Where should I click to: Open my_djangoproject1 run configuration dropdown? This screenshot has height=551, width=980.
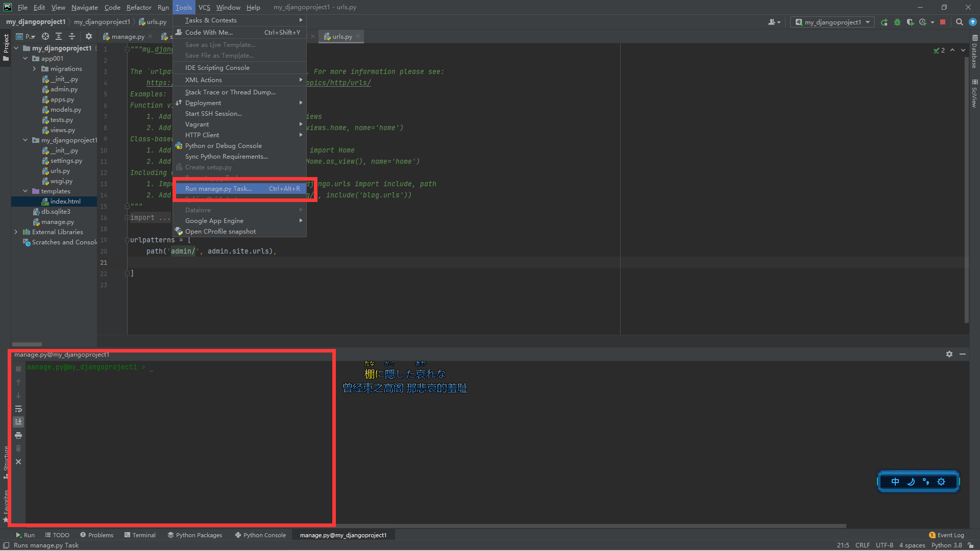coord(832,22)
